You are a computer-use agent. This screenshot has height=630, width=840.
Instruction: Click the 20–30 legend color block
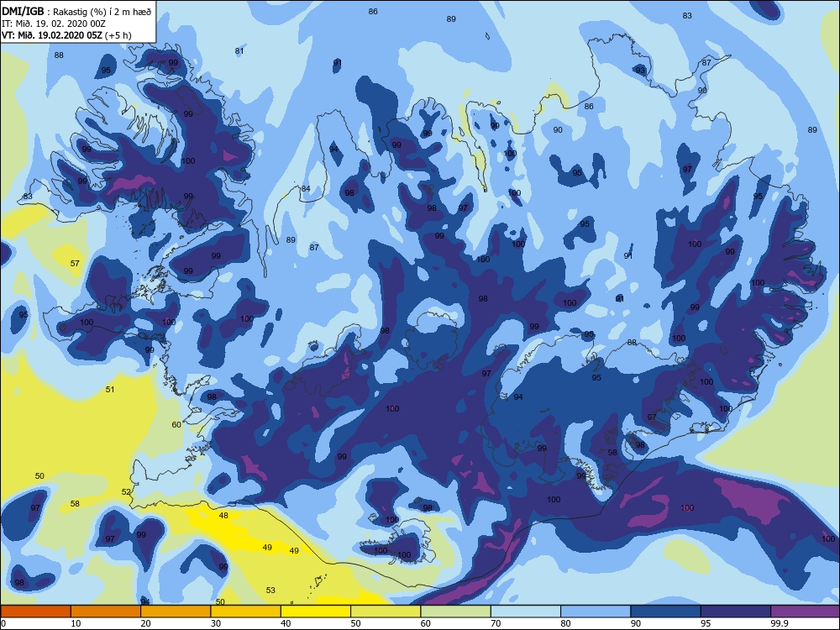pos(176,612)
